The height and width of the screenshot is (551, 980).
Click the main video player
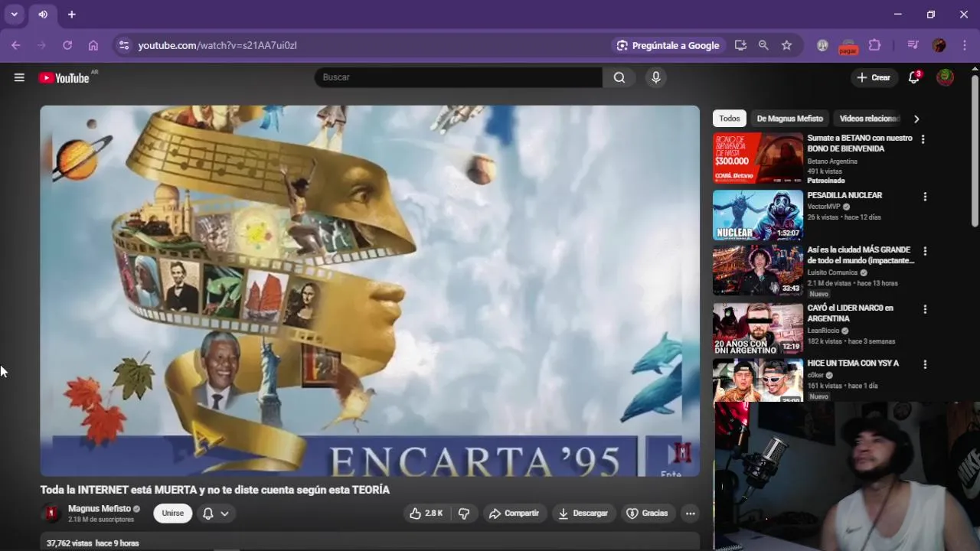370,291
